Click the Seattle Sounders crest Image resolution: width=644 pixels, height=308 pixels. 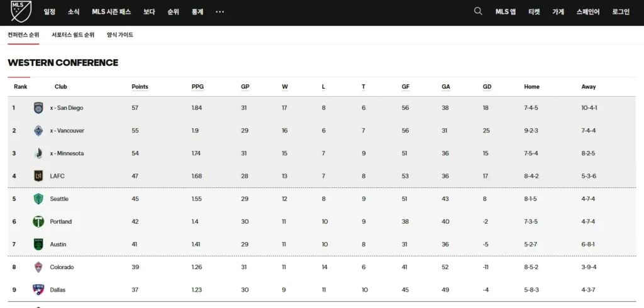(x=38, y=199)
